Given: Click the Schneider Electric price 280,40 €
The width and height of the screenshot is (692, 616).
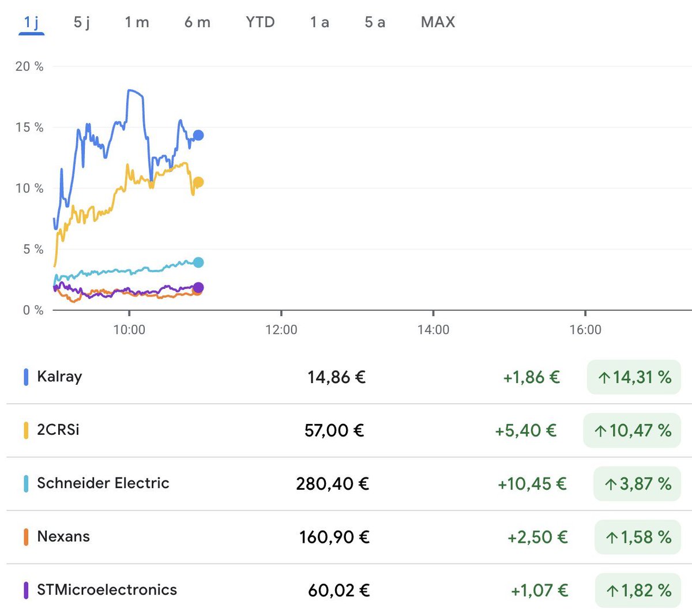Looking at the screenshot, I should coord(333,483).
